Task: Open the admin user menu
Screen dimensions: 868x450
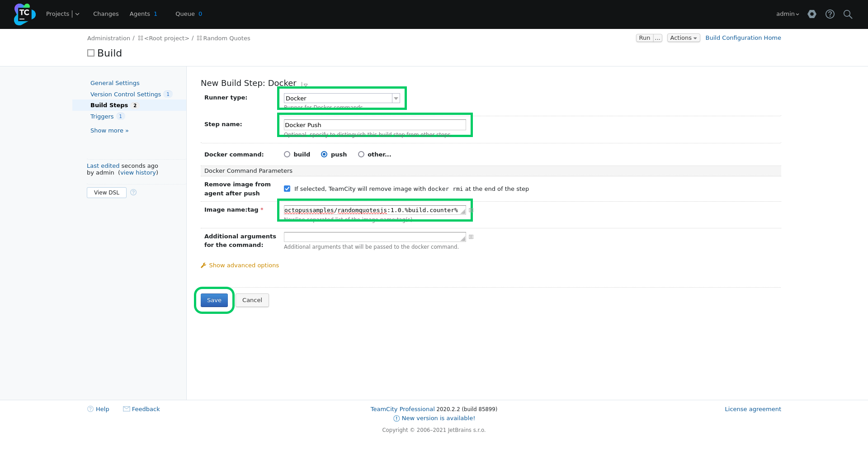Action: [788, 14]
